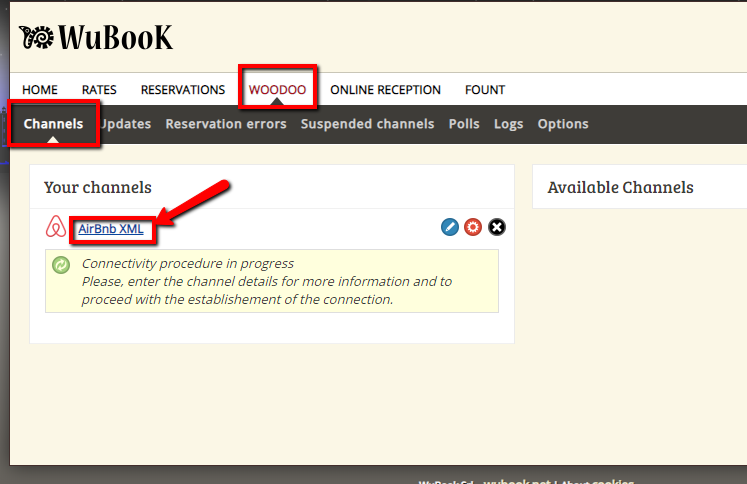
Task: Click 'Connectivity procedure in progress' text
Action: point(188,263)
